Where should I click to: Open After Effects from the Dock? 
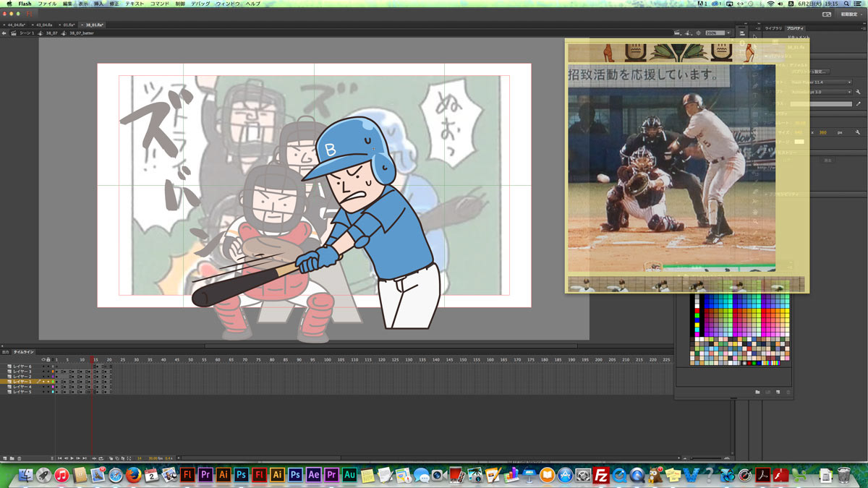pyautogui.click(x=313, y=475)
